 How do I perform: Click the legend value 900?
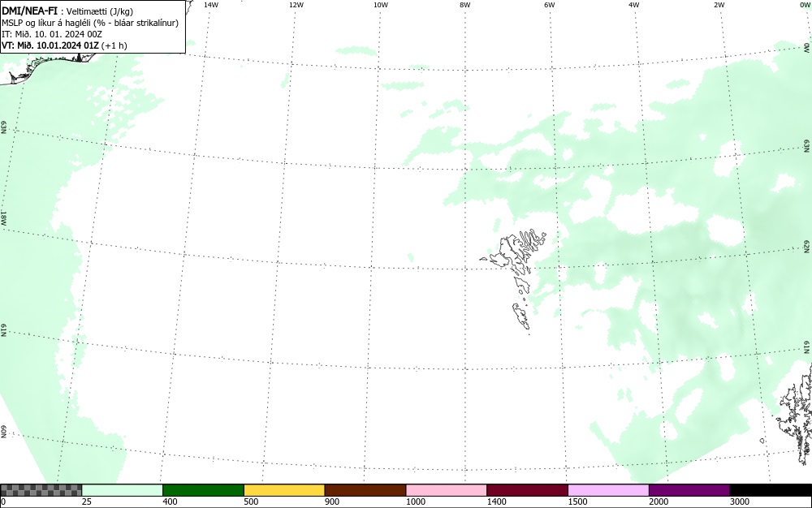332,502
